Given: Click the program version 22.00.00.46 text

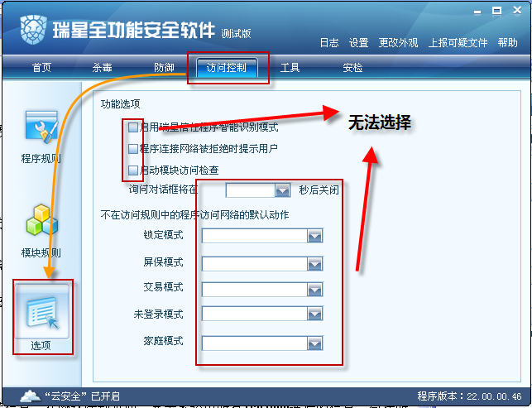Looking at the screenshot, I should click(x=470, y=396).
